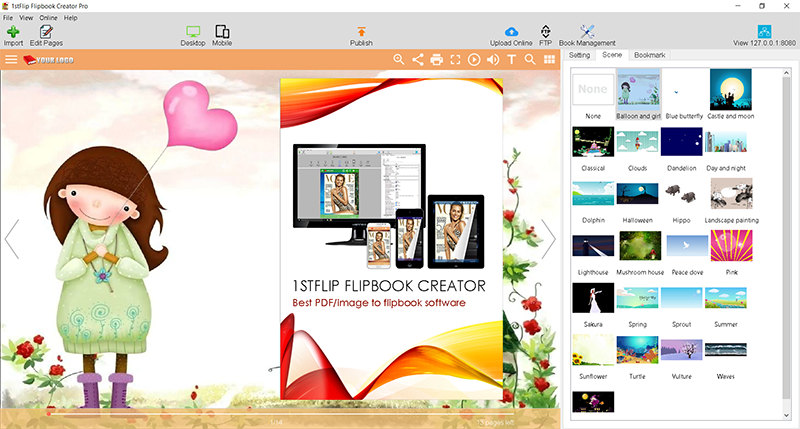800x429 pixels.
Task: Open the thumbnails grid icon
Action: 549,60
